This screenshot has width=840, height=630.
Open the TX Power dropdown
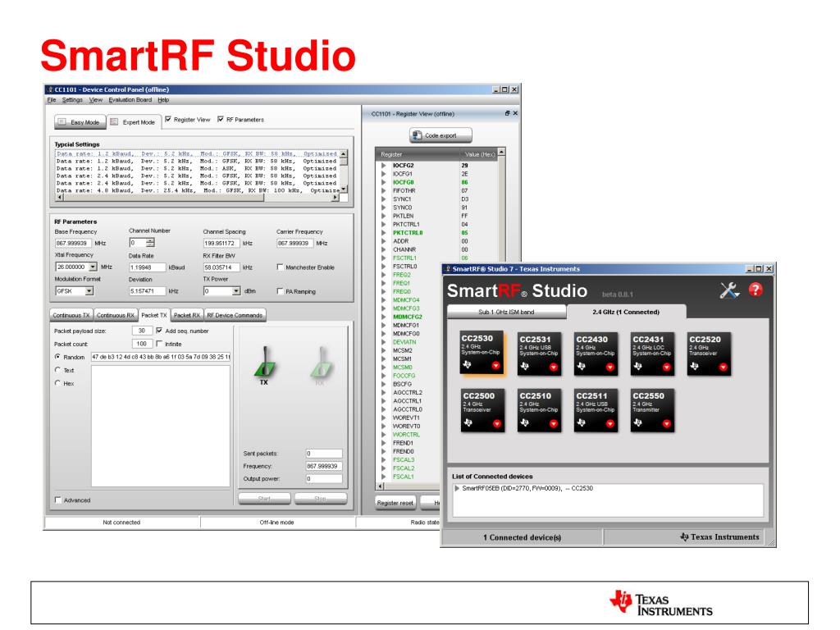pyautogui.click(x=236, y=291)
